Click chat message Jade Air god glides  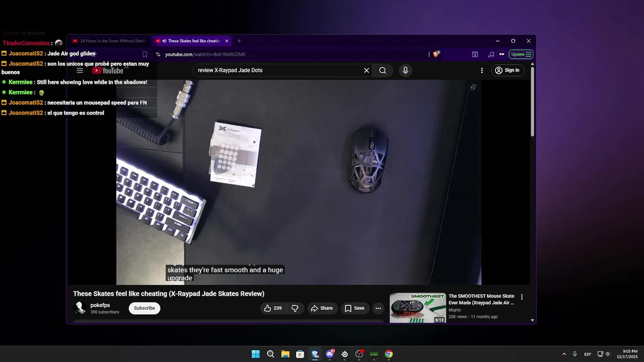pos(71,53)
